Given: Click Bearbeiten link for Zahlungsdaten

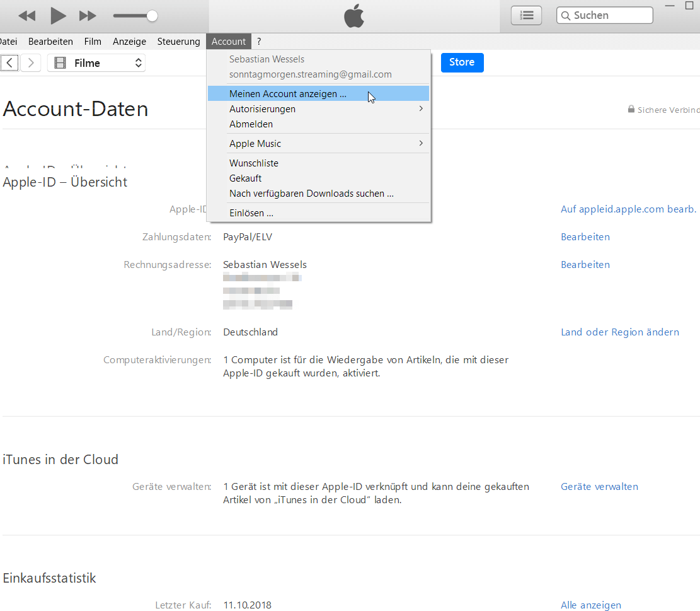Looking at the screenshot, I should 585,236.
